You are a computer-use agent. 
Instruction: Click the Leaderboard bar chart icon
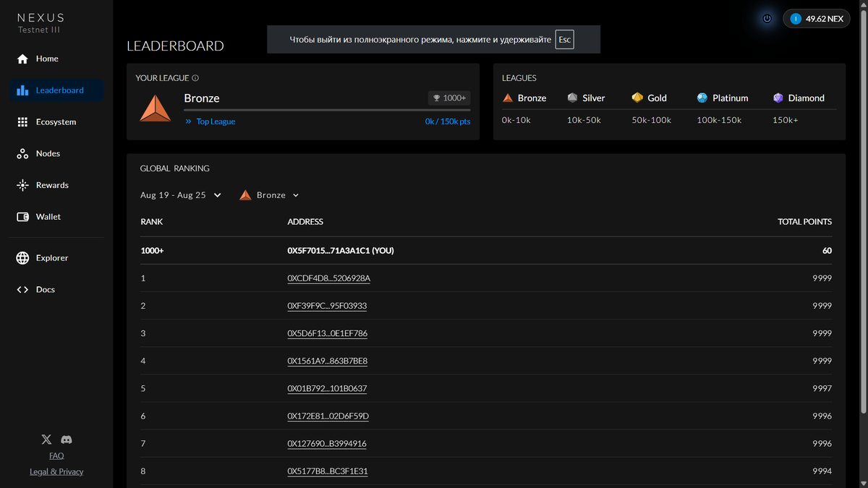click(22, 90)
